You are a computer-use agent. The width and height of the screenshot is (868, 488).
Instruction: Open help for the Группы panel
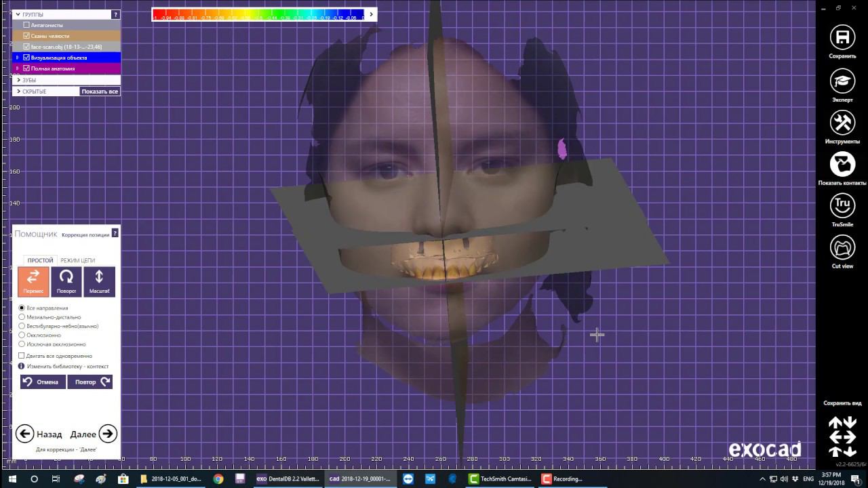[x=115, y=14]
